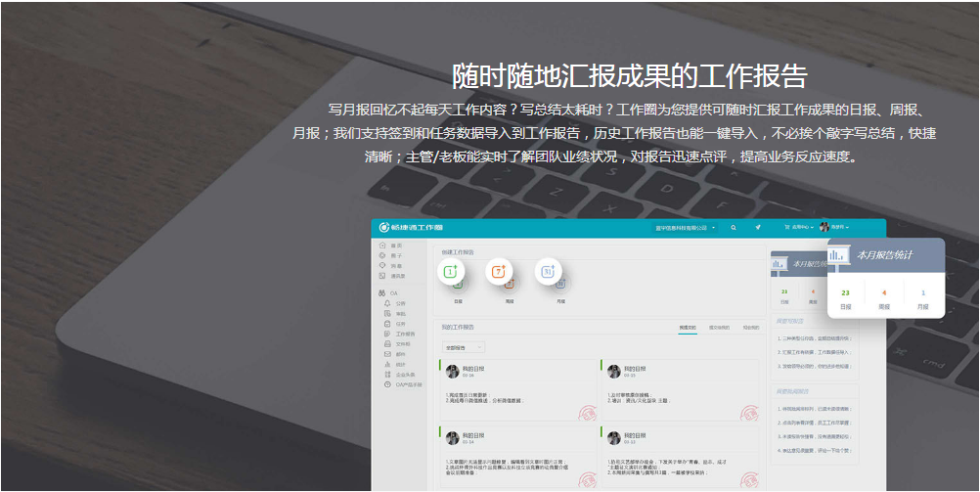Open the 通讯录 contacts icon

coord(382,276)
